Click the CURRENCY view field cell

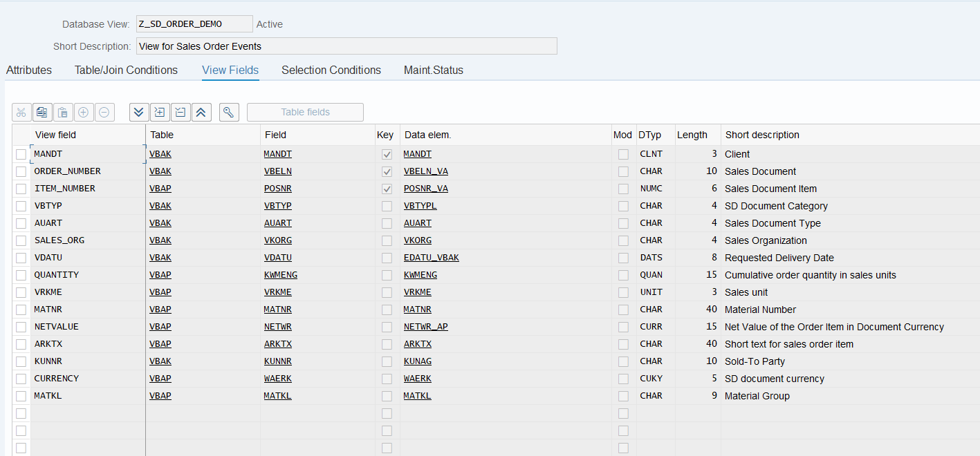coord(88,379)
